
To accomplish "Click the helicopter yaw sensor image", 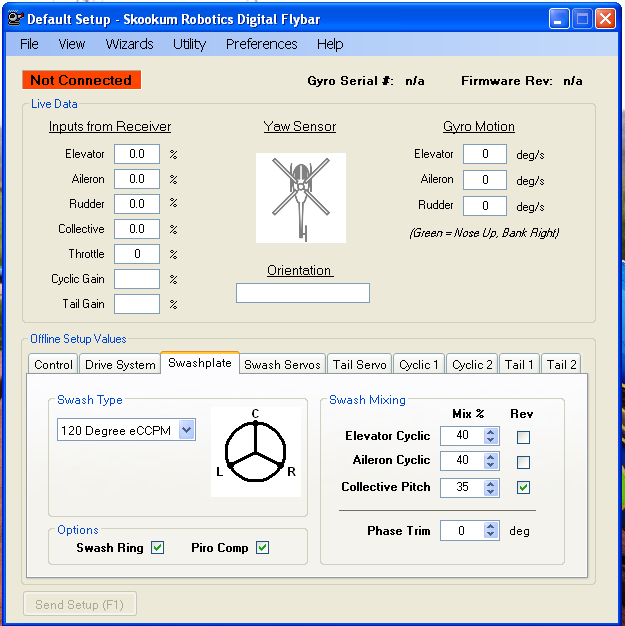I will point(301,198).
